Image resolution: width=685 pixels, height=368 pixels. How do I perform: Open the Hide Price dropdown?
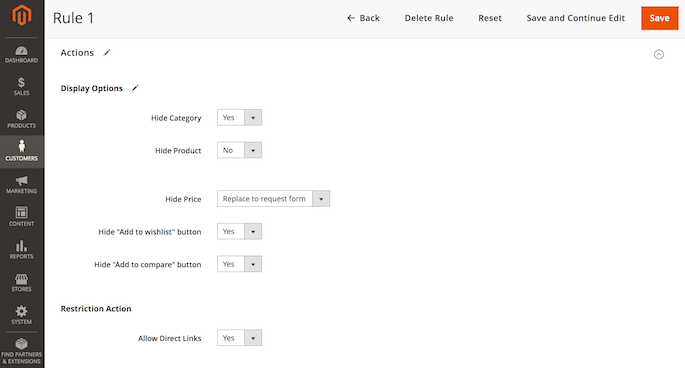273,198
